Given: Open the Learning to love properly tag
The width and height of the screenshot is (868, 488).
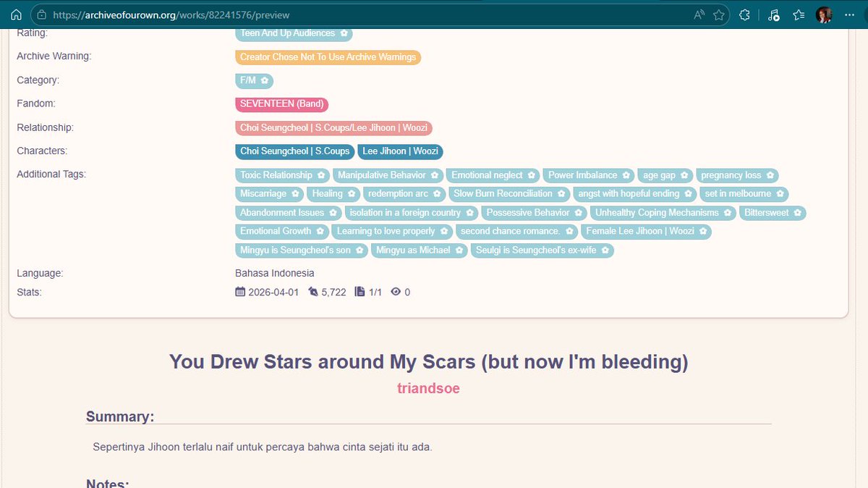Looking at the screenshot, I should [x=391, y=231].
